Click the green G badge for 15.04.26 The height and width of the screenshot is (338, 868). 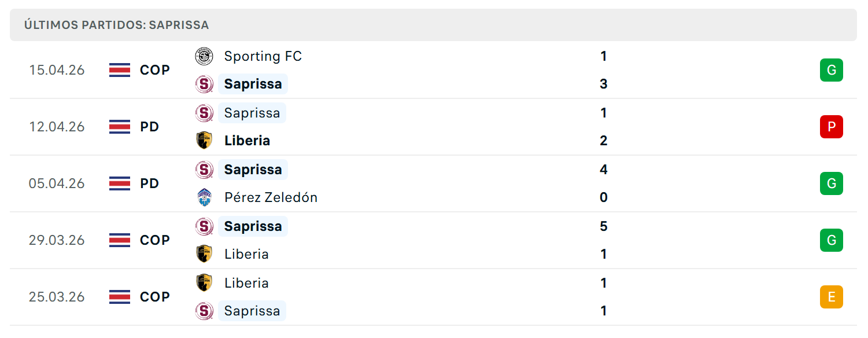coord(832,70)
